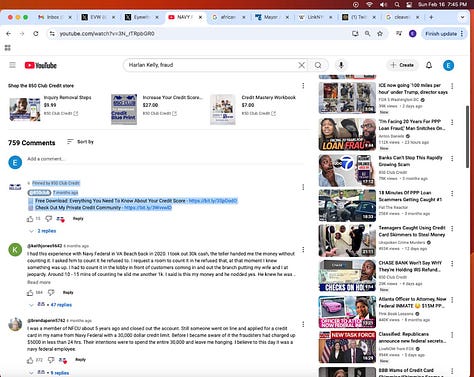474x377 pixels.
Task: Open the macOS Wi-Fi menu
Action: [x=369, y=4]
